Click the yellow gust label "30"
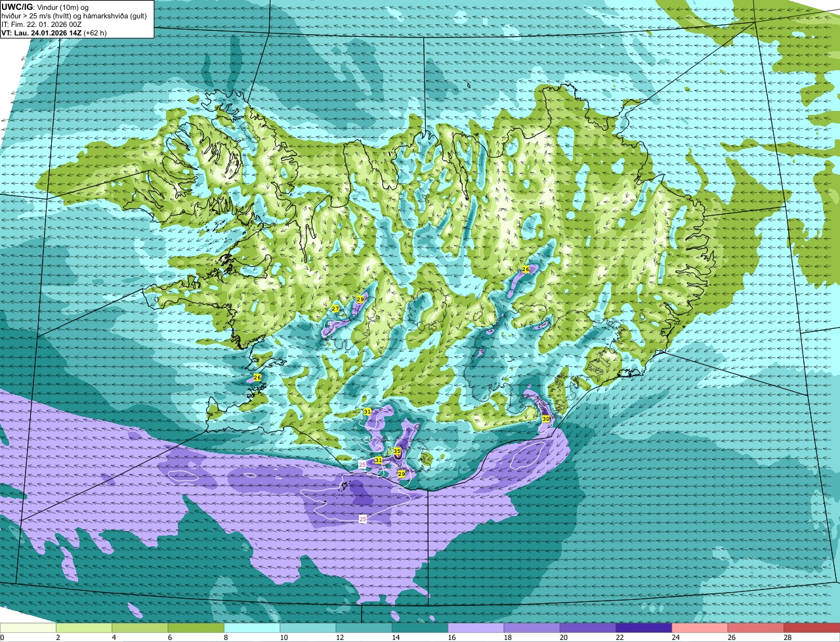 [545, 419]
